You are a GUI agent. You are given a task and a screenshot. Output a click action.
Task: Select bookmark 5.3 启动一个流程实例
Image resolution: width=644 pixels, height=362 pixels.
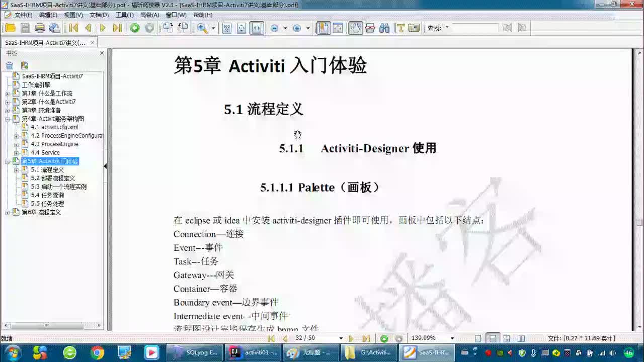58,187
